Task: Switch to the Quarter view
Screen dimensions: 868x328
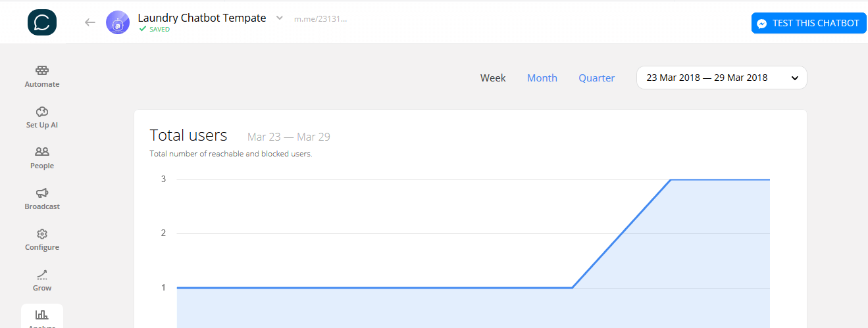Action: point(596,78)
